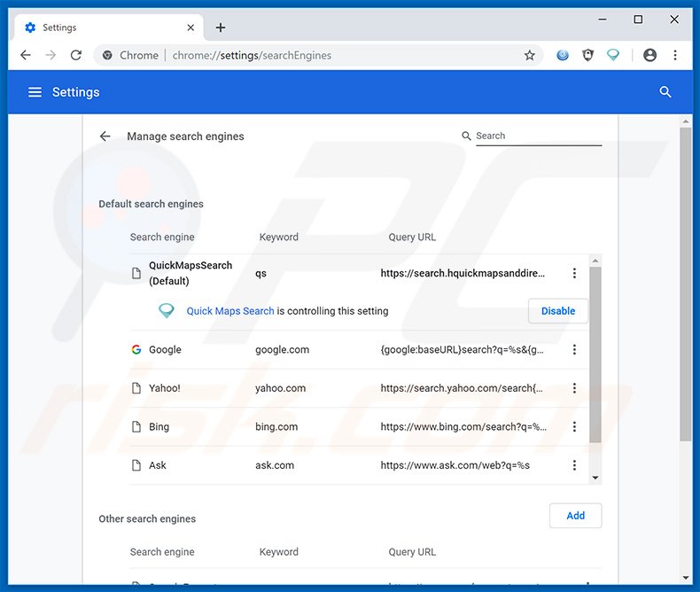Screen dimensions: 700x592
Task: Add a new search engine
Action: (x=575, y=516)
